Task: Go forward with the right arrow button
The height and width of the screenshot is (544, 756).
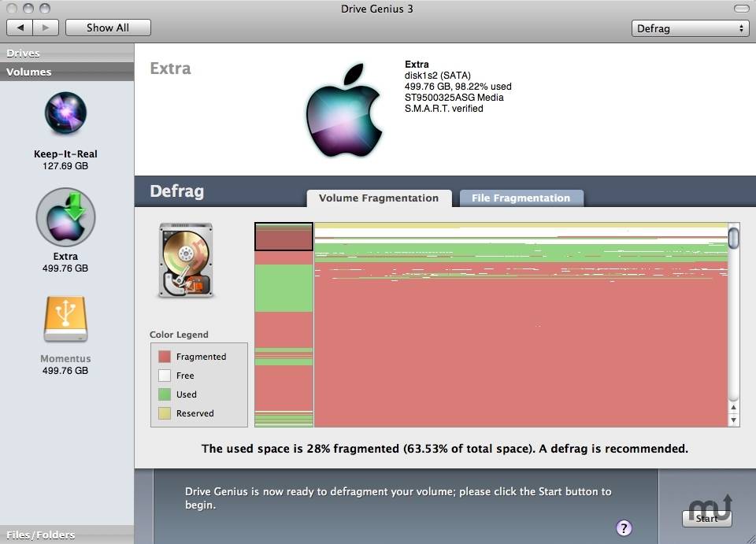Action: [46, 28]
